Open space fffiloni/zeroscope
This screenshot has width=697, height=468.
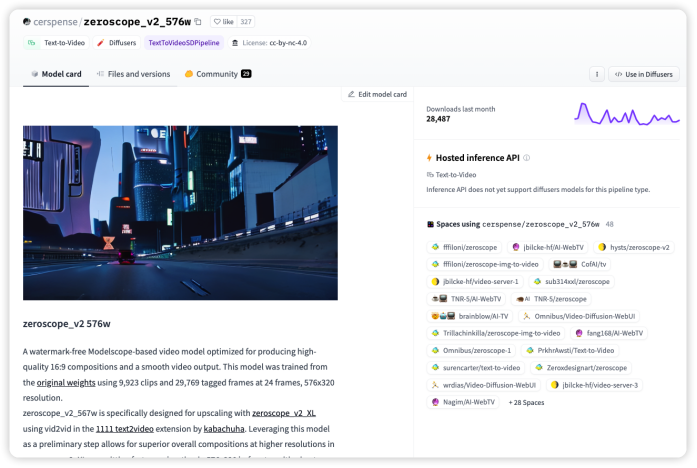click(465, 247)
